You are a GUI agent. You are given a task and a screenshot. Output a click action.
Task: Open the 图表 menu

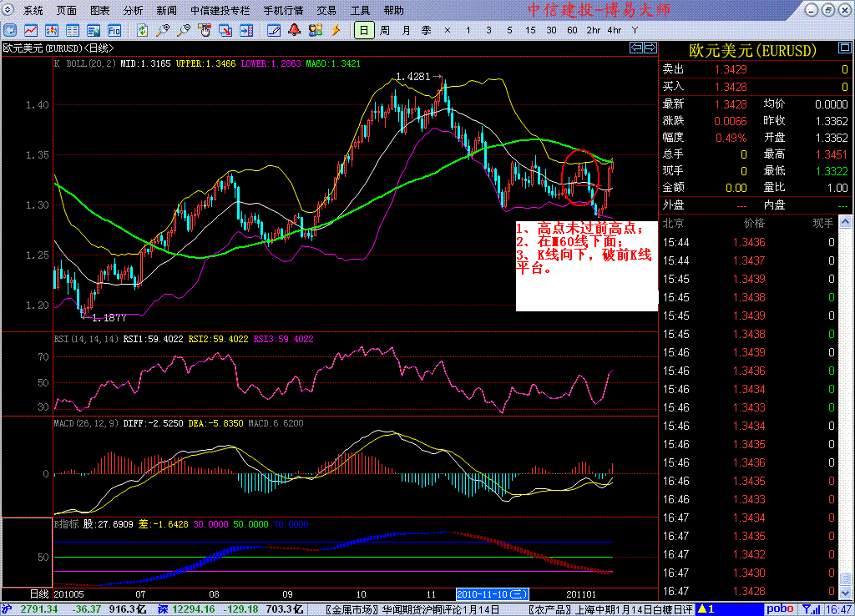100,10
